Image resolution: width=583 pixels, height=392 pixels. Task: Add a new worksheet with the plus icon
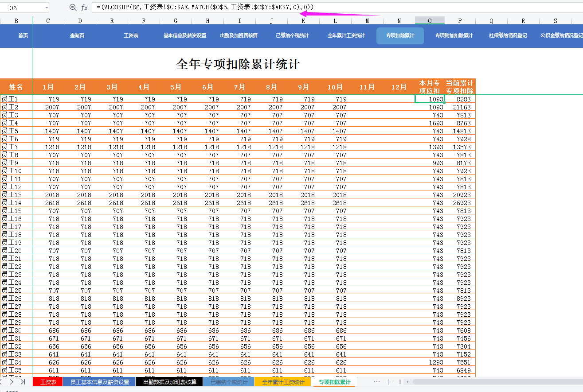tap(388, 381)
